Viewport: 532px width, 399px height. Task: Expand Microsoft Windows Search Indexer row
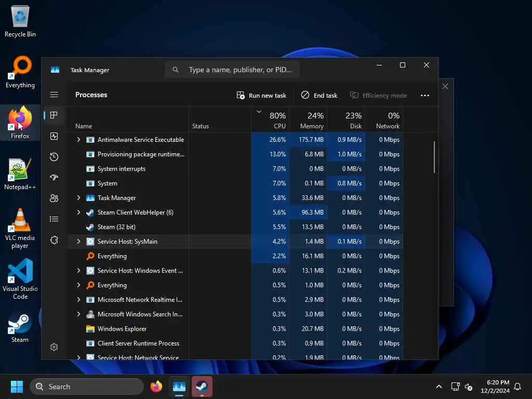(78, 314)
